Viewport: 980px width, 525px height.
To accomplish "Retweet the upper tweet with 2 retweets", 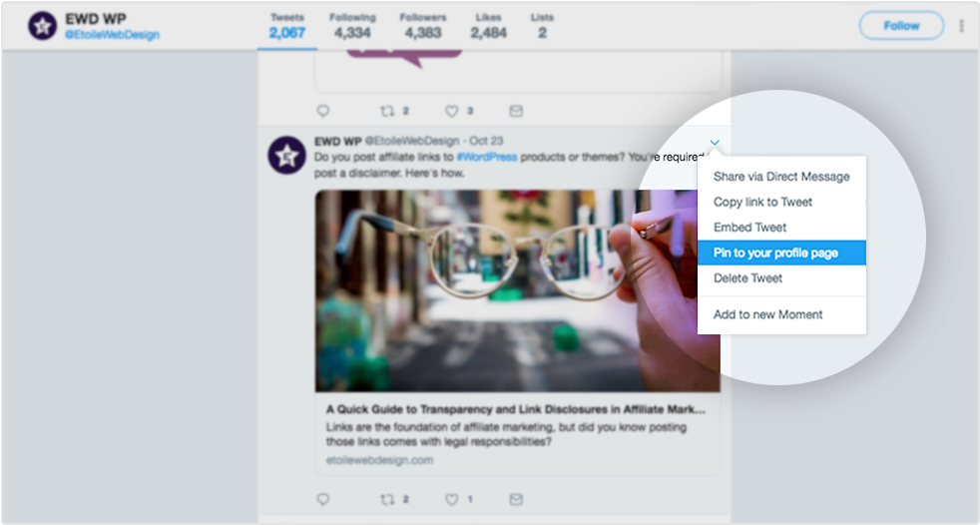I will (x=387, y=111).
